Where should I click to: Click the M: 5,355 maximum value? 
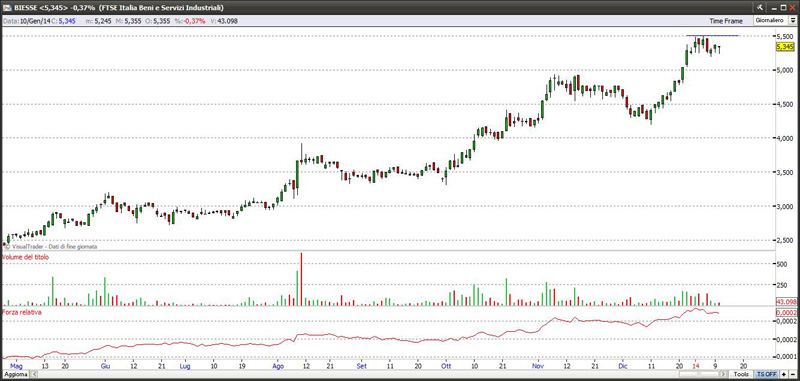pyautogui.click(x=129, y=21)
